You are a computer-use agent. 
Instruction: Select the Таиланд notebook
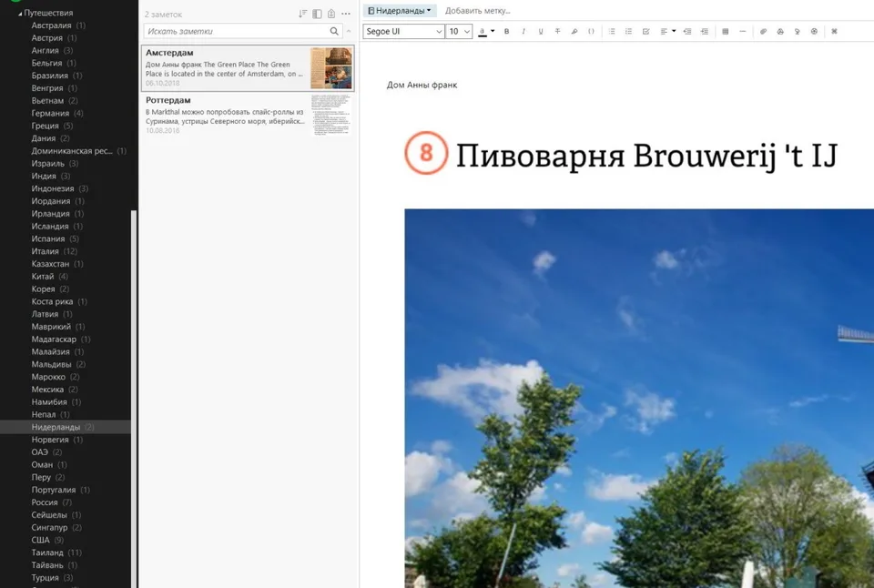tap(56, 553)
